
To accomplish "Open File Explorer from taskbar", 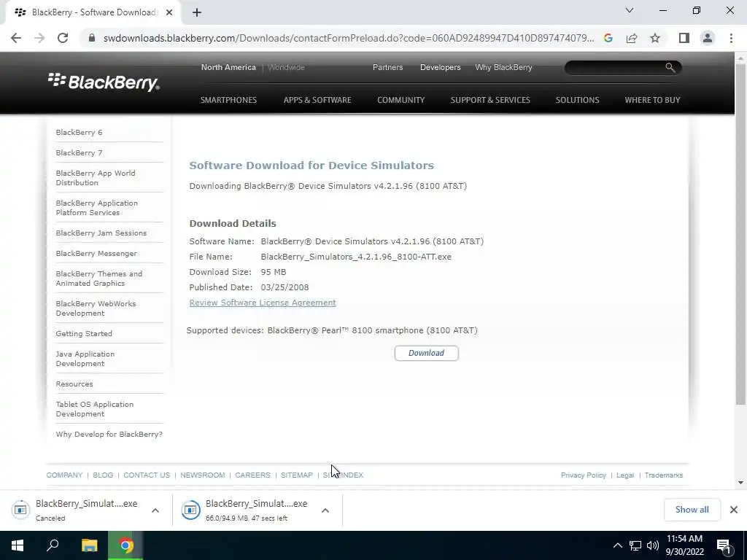I will point(89,545).
